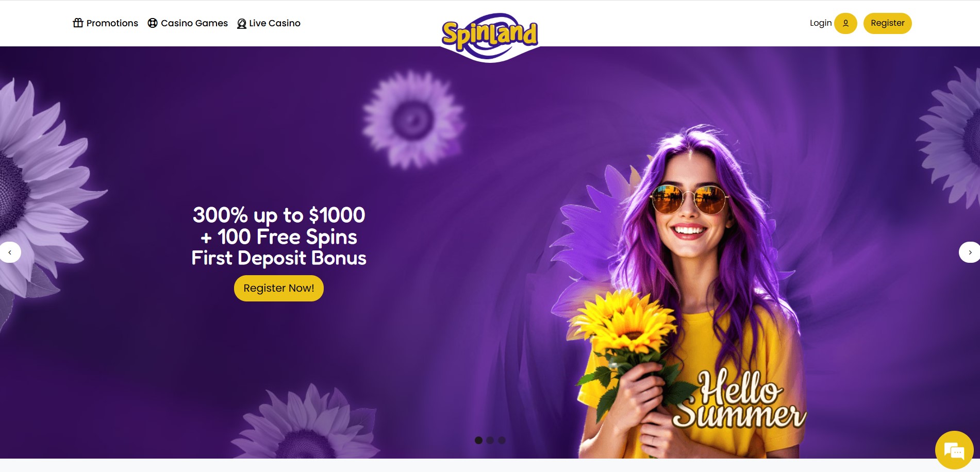980x472 pixels.
Task: Click the 300% First Deposit Bonus headline
Action: 279,236
